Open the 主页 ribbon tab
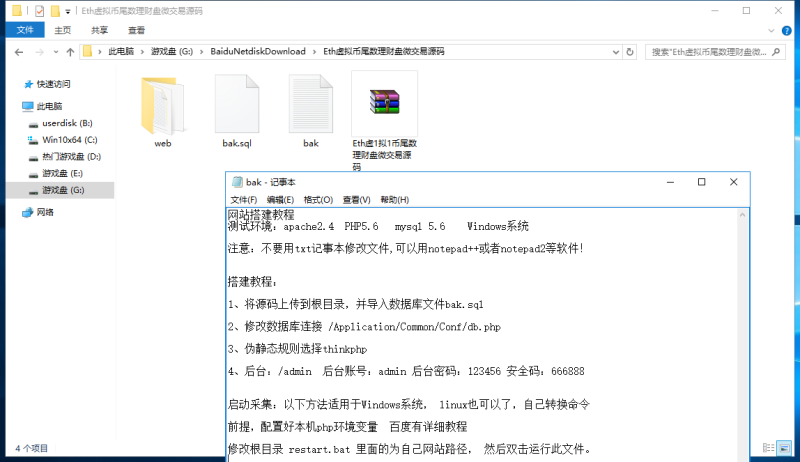 point(63,30)
